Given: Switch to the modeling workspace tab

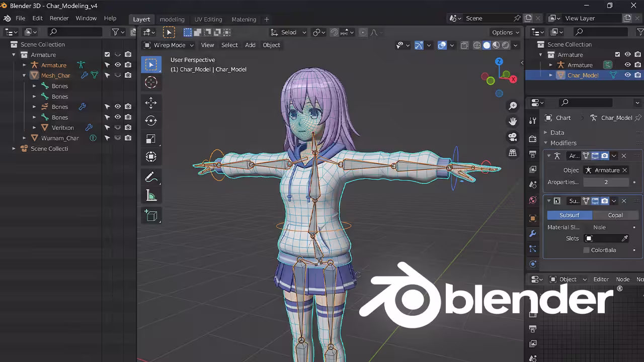Looking at the screenshot, I should click(x=172, y=19).
